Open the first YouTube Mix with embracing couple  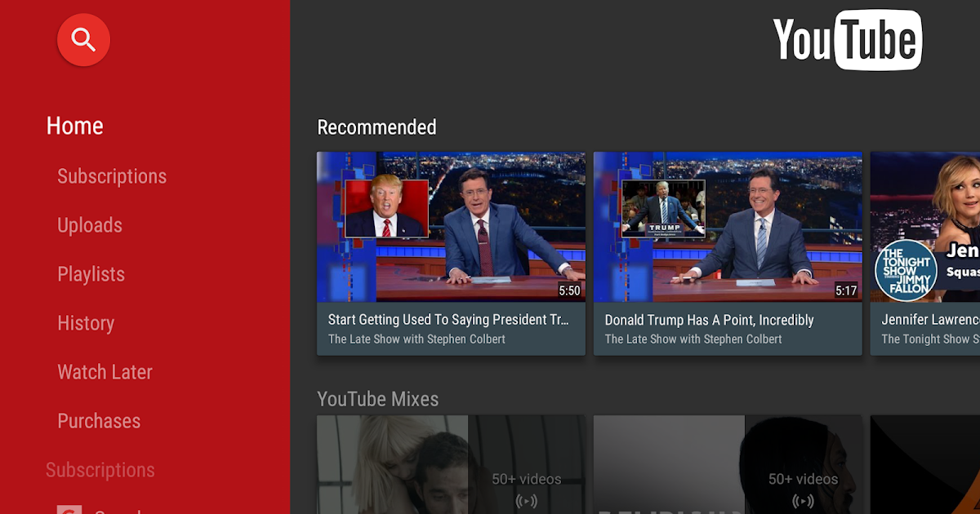451,464
